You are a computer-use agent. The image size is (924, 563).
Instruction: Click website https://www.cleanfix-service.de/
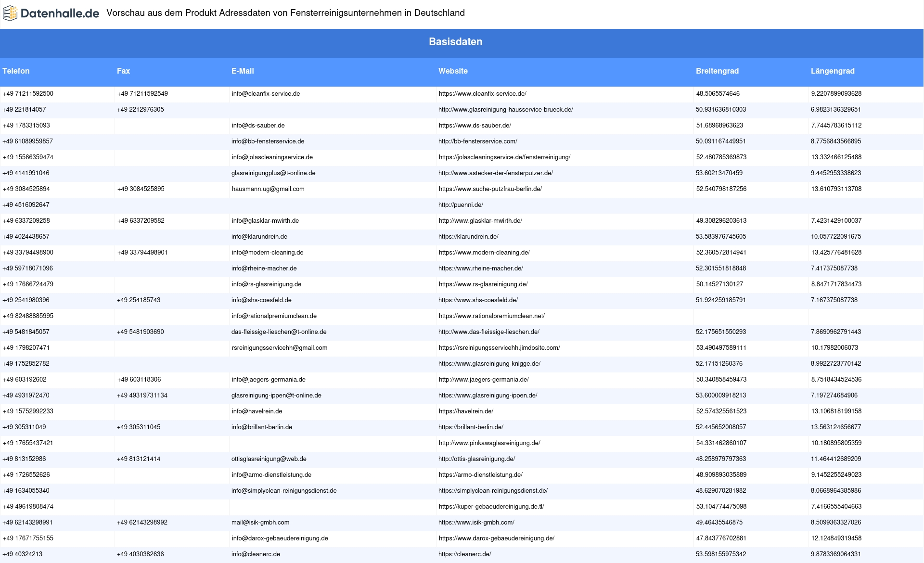coord(482,94)
